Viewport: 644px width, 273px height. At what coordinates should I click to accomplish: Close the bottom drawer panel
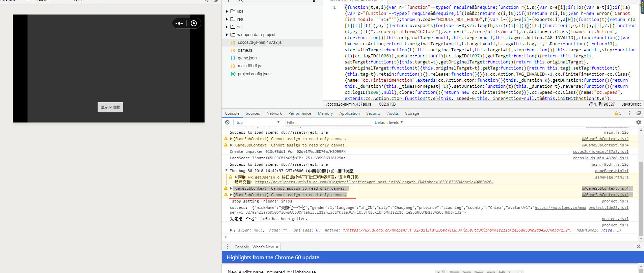pos(638,247)
